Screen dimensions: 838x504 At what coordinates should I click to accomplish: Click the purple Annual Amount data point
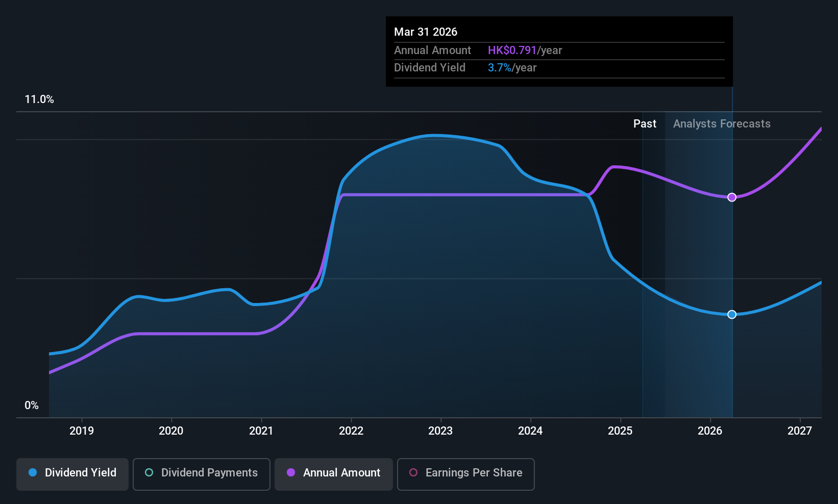pos(732,197)
